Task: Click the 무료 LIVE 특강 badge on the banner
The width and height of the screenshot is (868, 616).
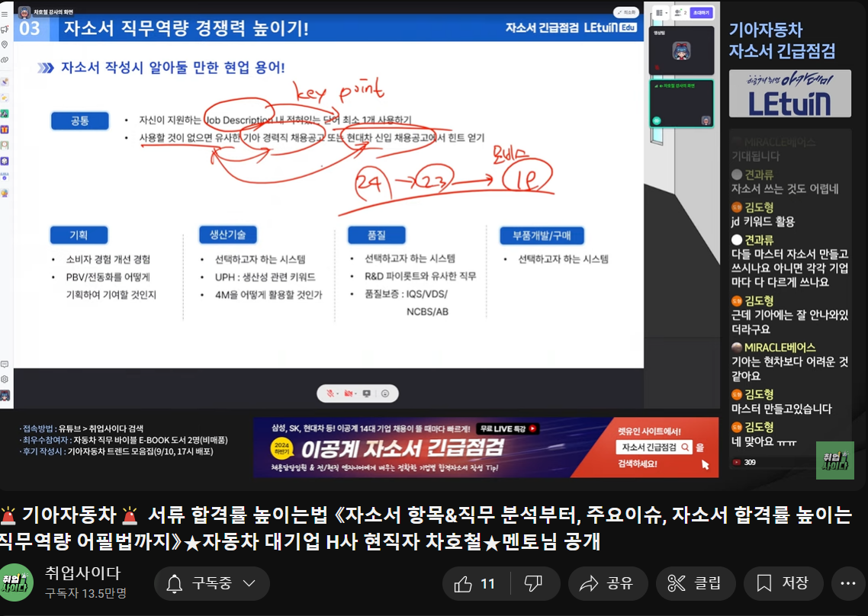Action: (508, 428)
